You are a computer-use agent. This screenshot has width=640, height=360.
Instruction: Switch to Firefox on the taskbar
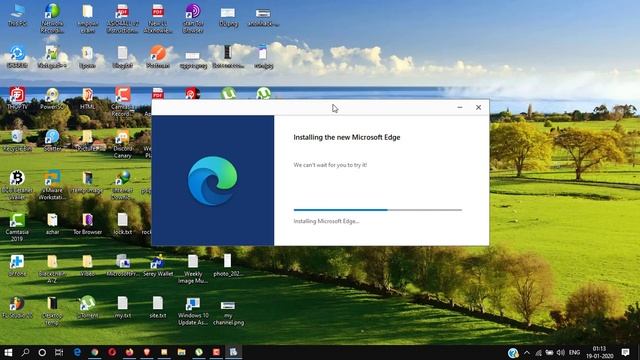[129, 352]
